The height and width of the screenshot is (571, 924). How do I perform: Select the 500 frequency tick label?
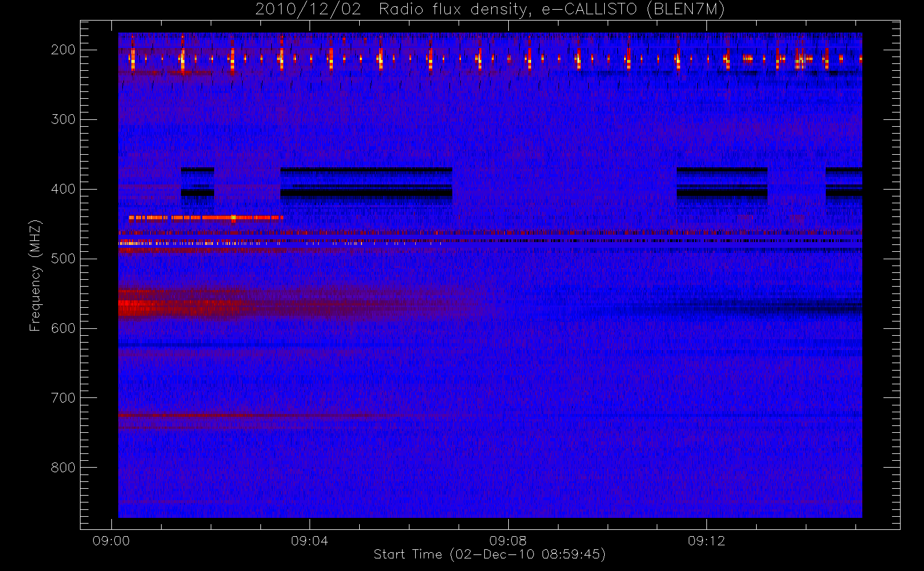[x=63, y=259]
